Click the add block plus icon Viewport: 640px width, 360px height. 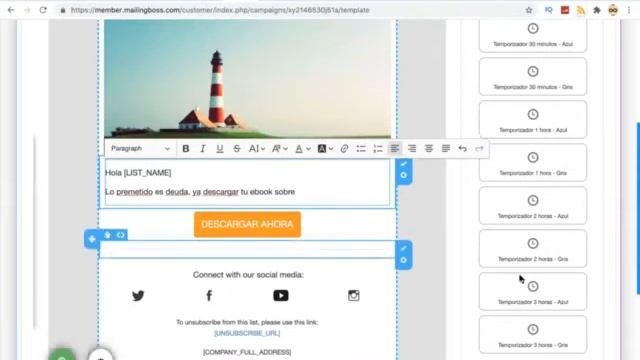coord(92,239)
